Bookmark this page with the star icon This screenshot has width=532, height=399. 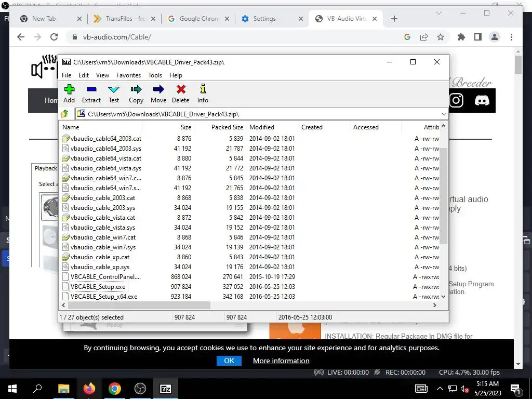(441, 37)
